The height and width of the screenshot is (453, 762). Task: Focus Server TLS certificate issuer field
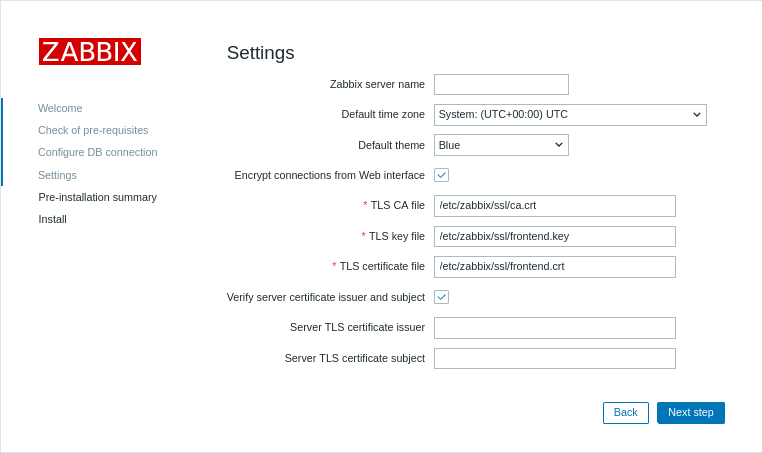[x=554, y=328]
